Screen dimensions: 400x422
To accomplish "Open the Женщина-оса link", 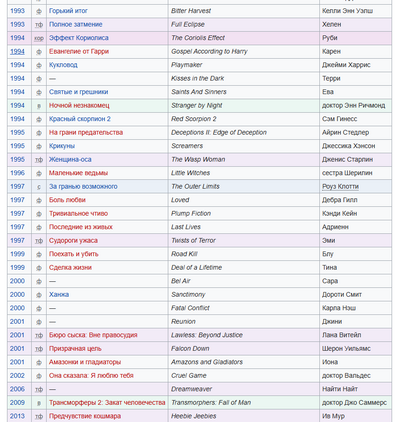I will (x=70, y=159).
